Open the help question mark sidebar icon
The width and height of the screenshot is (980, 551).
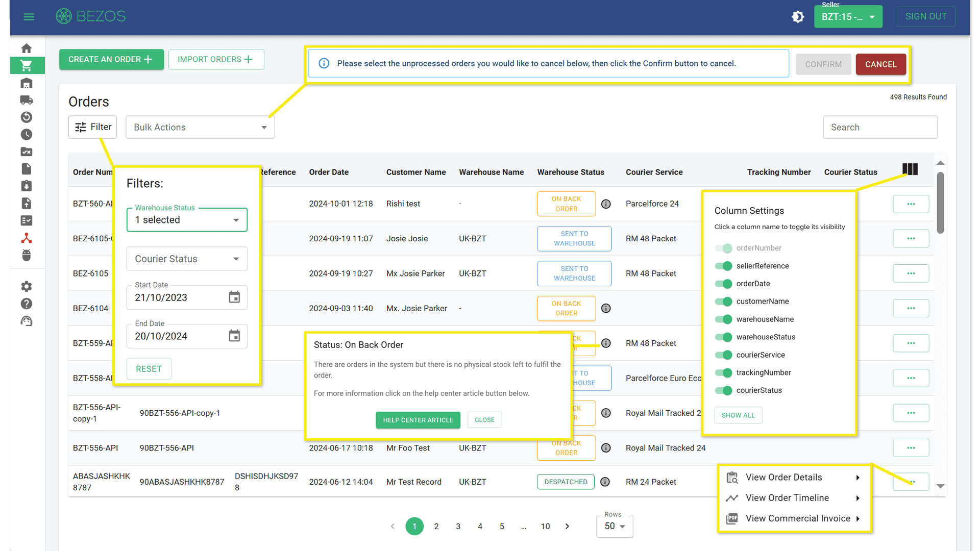[x=27, y=304]
